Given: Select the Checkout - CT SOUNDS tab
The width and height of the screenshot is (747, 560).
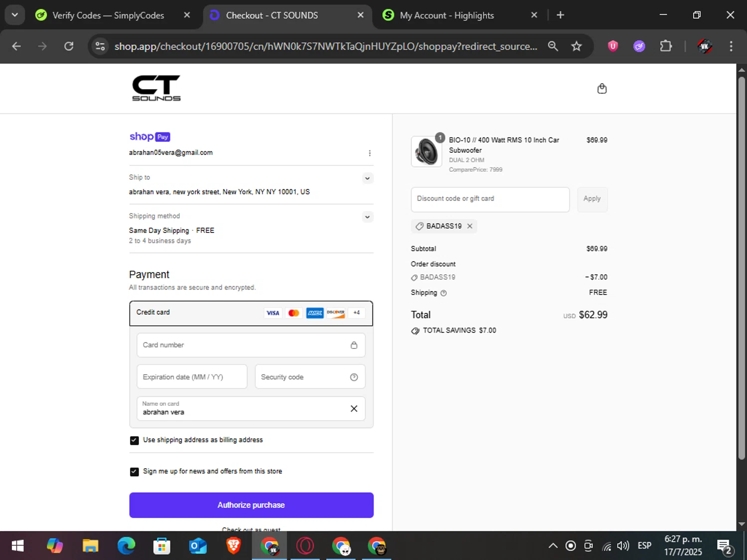Looking at the screenshot, I should 287,15.
